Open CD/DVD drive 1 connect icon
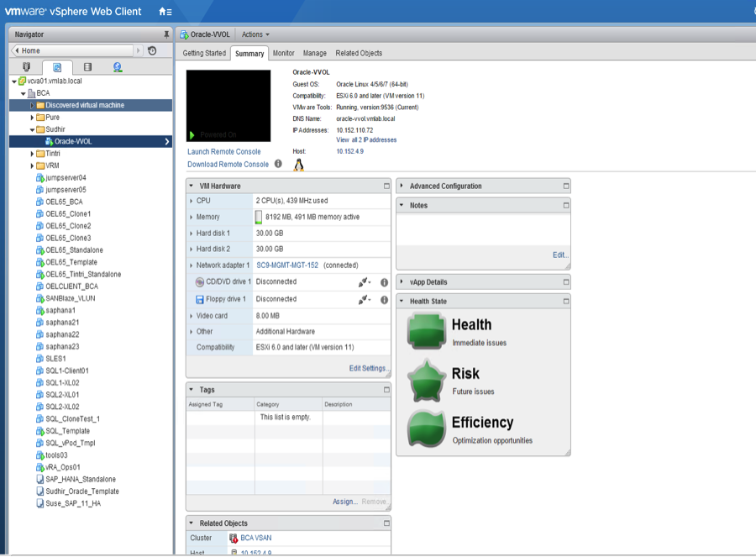 point(364,282)
